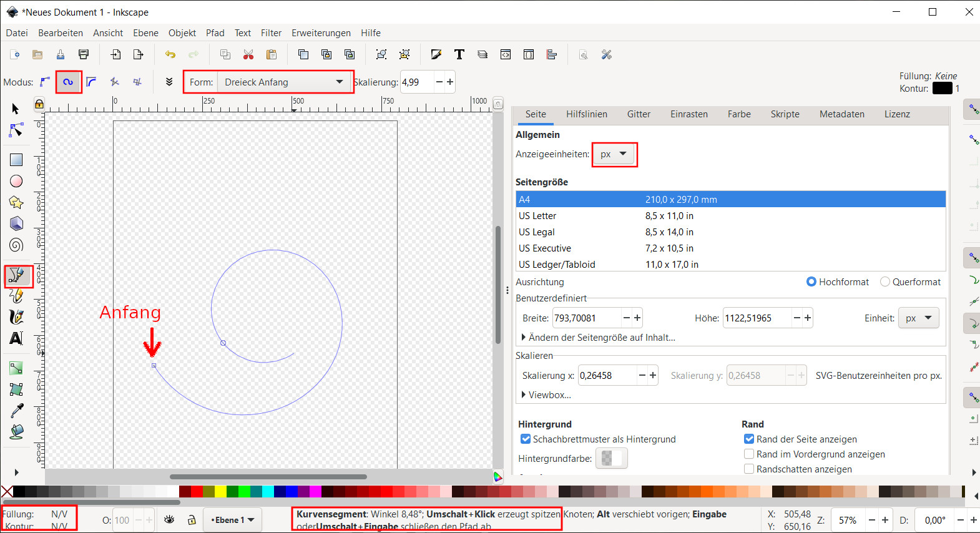The height and width of the screenshot is (533, 980).
Task: Open the Form shape dropdown
Action: [x=283, y=82]
